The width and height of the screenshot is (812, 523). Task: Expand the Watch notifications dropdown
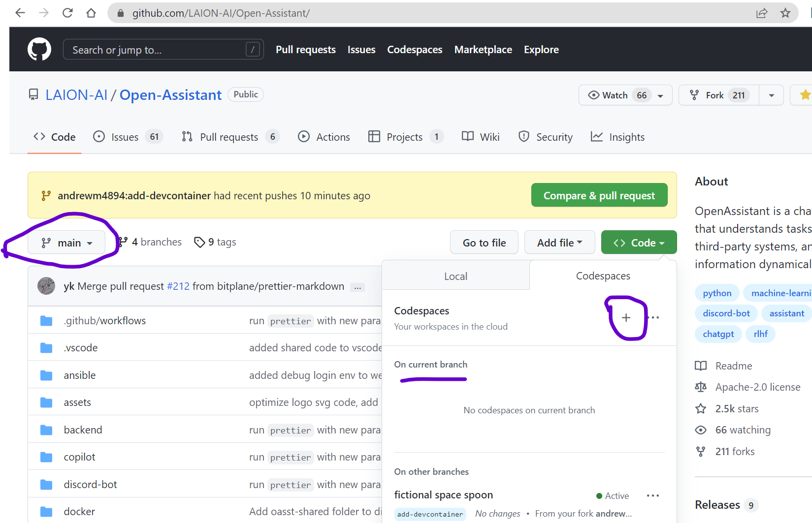point(625,95)
